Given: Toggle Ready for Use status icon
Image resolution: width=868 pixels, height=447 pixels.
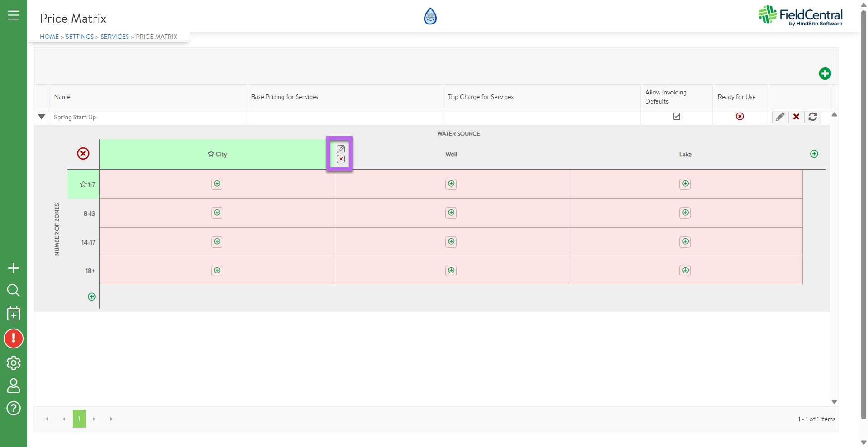Looking at the screenshot, I should click(x=740, y=117).
